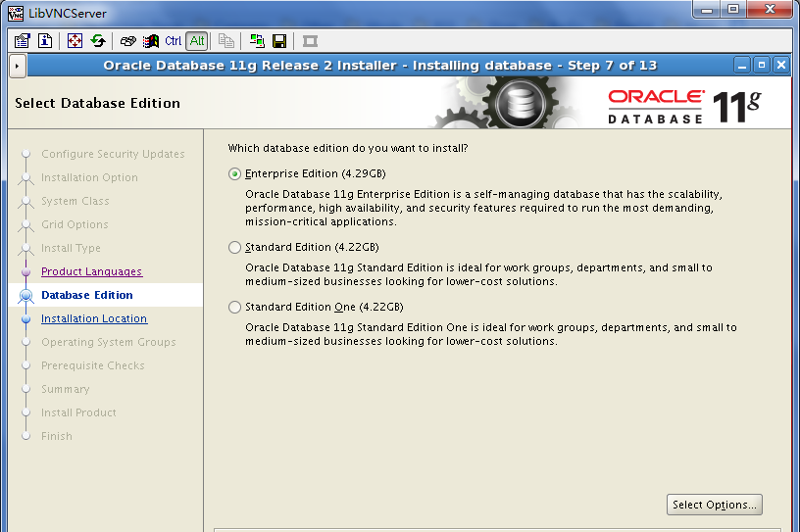Send Windows Start key icon

coord(151,41)
